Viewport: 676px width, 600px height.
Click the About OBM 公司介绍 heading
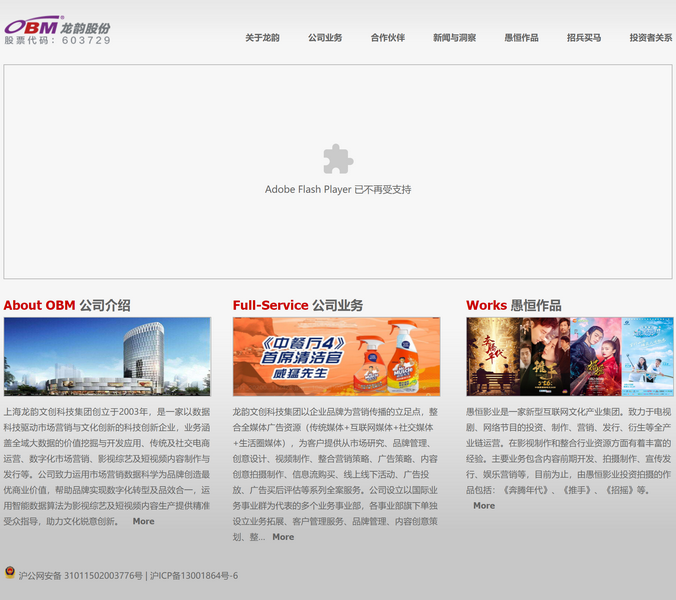(67, 305)
